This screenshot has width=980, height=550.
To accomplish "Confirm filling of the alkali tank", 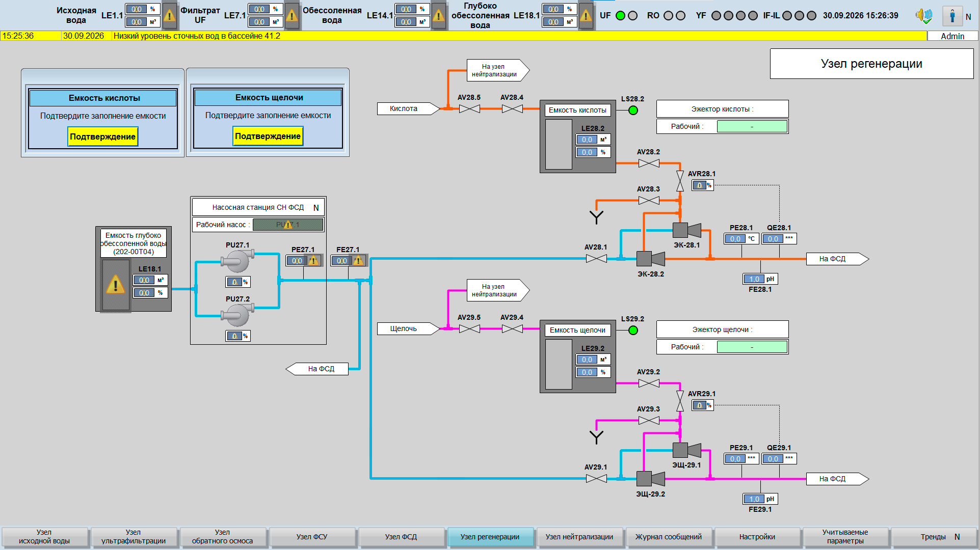I will point(268,136).
